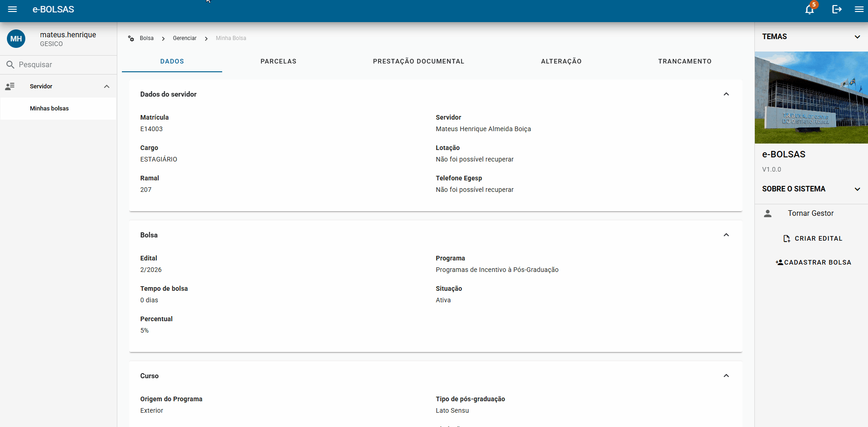This screenshot has width=868, height=427.
Task: Toggle the right-side panel menu icon
Action: click(x=859, y=9)
